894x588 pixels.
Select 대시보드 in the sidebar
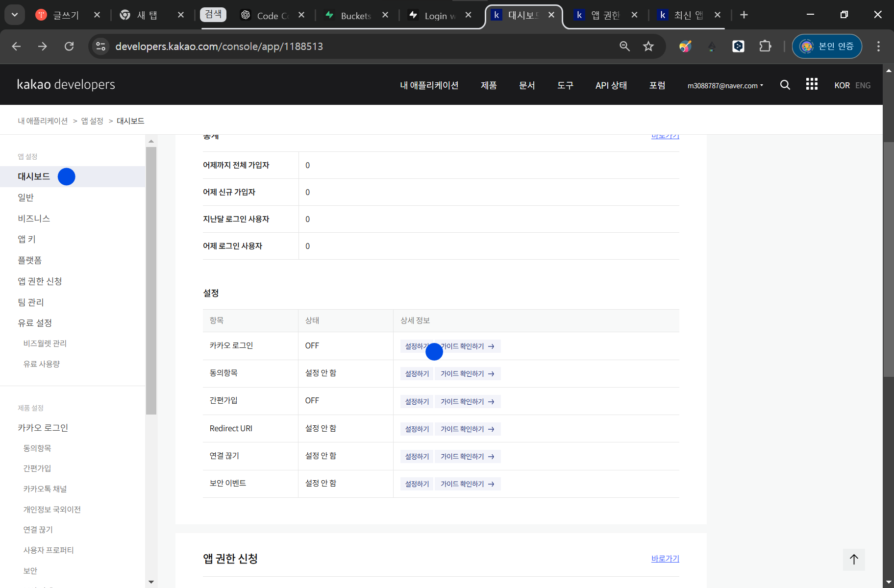(73, 176)
